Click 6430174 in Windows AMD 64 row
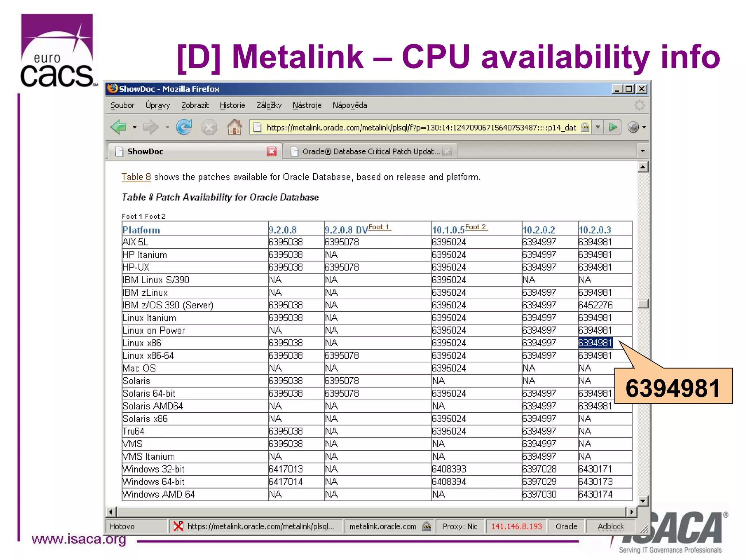 (x=595, y=494)
